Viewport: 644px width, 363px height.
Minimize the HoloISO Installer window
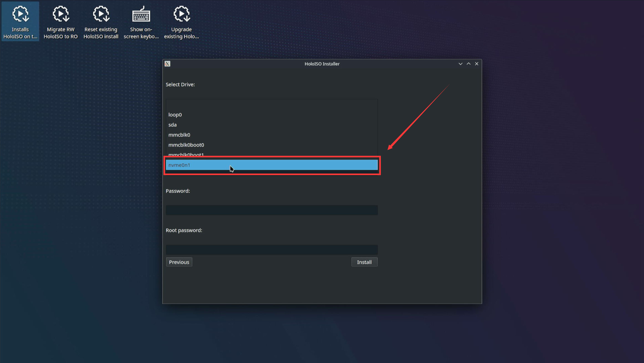coord(460,64)
